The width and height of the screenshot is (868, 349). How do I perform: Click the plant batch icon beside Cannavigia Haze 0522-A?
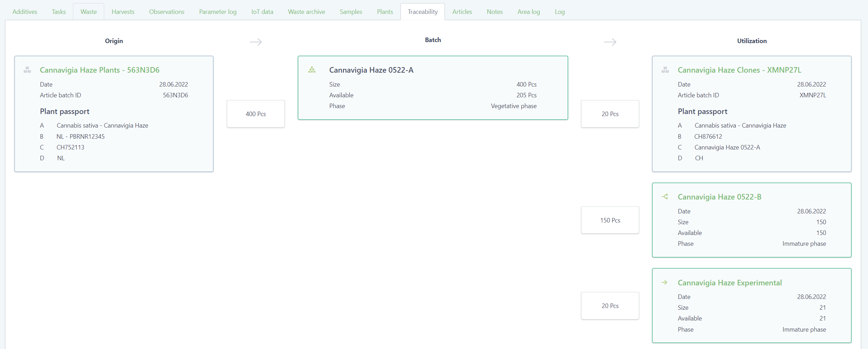312,70
